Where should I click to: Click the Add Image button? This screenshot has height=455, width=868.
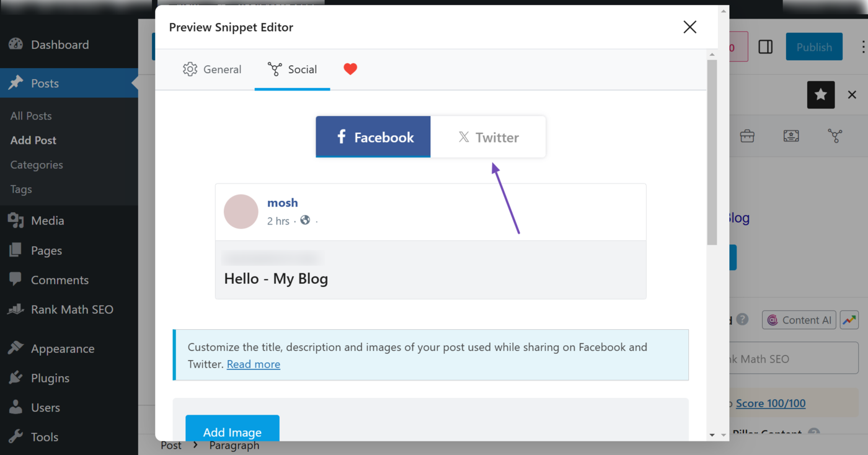point(232,432)
